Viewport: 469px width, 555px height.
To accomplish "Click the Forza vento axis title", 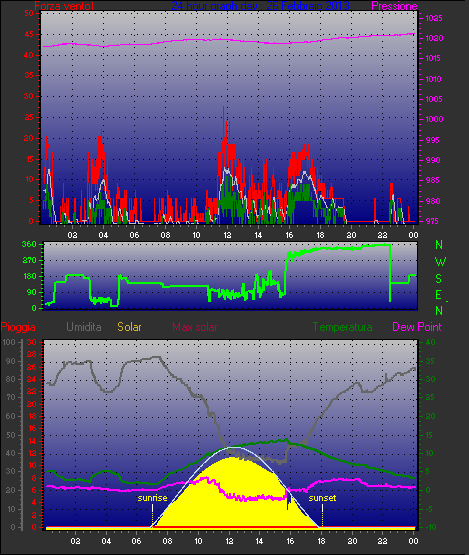I will [64, 6].
